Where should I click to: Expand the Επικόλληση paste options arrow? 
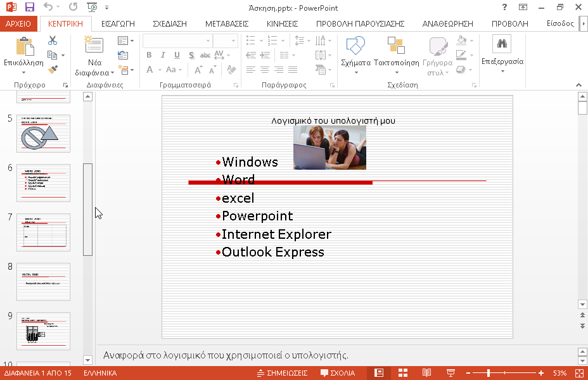(x=23, y=73)
